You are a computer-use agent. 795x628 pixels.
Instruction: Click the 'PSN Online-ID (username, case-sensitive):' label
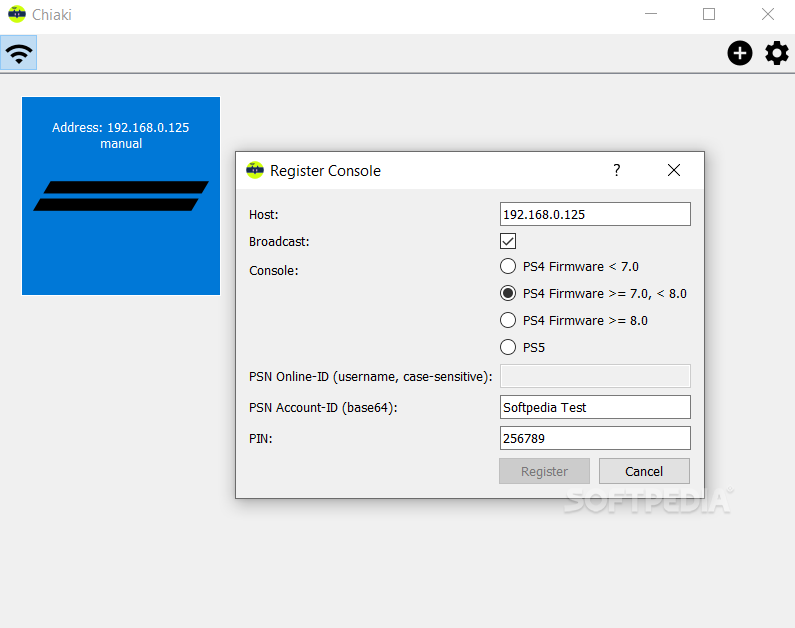[x=371, y=377]
